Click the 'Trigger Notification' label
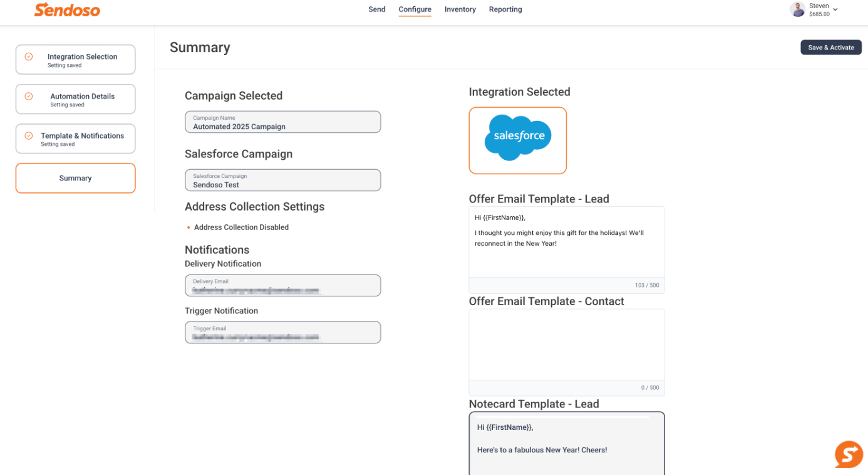This screenshot has width=868, height=475. tap(221, 311)
